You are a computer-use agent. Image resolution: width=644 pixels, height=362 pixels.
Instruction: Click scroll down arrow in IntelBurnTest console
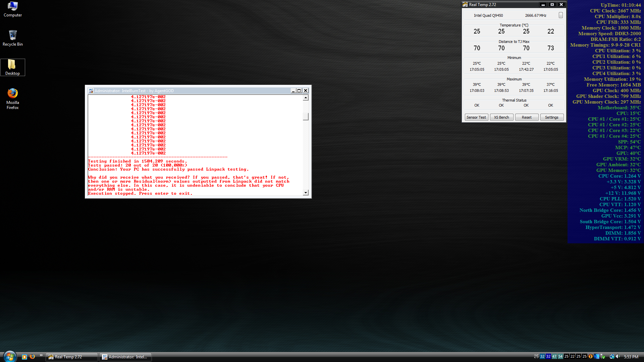(306, 193)
